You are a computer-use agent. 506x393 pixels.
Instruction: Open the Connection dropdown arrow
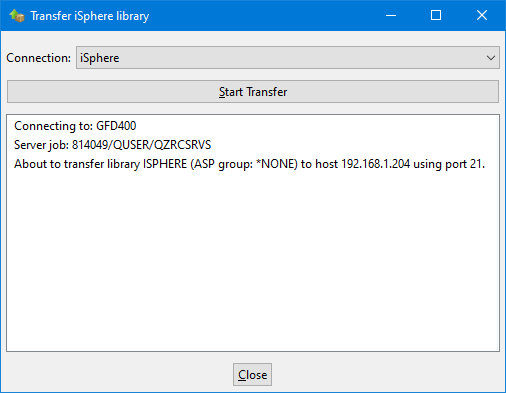[x=490, y=58]
